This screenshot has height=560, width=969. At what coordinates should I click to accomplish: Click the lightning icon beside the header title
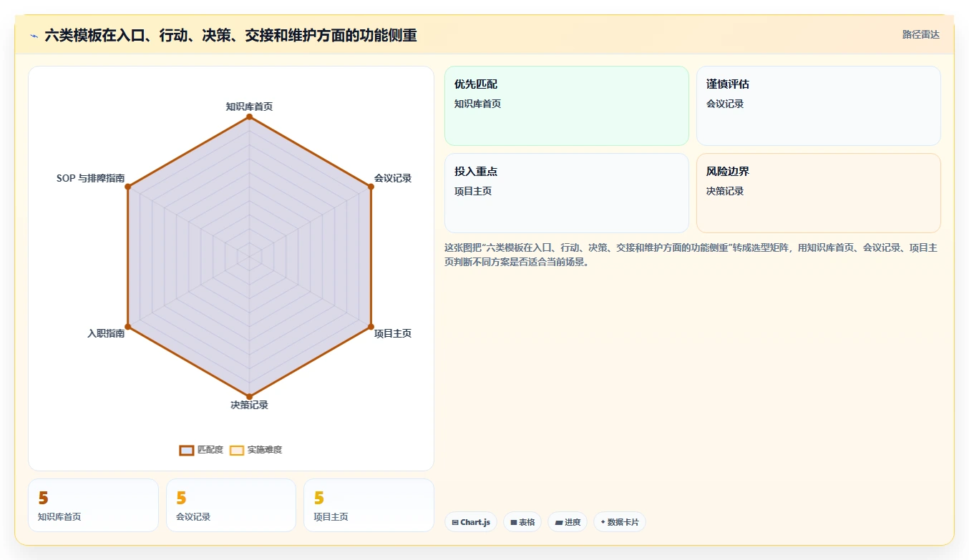34,36
